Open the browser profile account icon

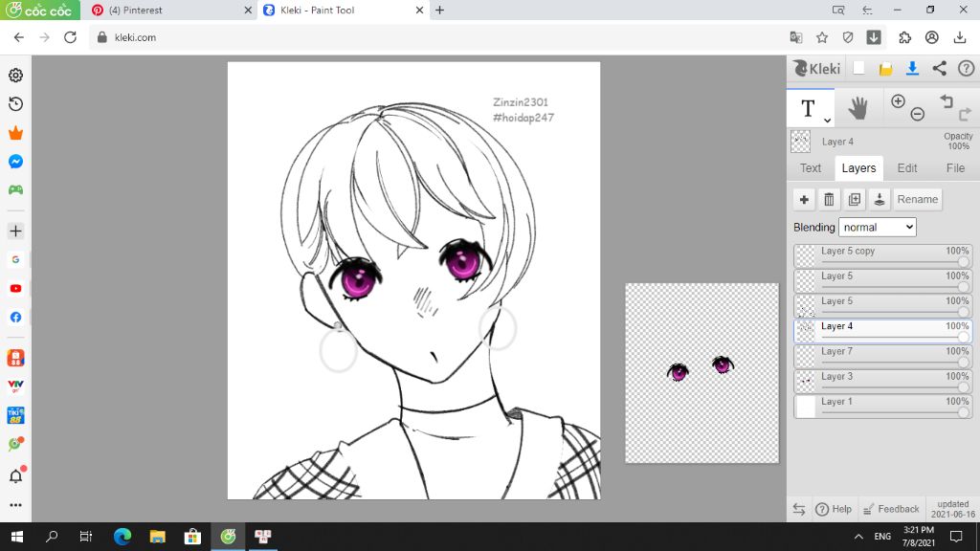click(932, 37)
